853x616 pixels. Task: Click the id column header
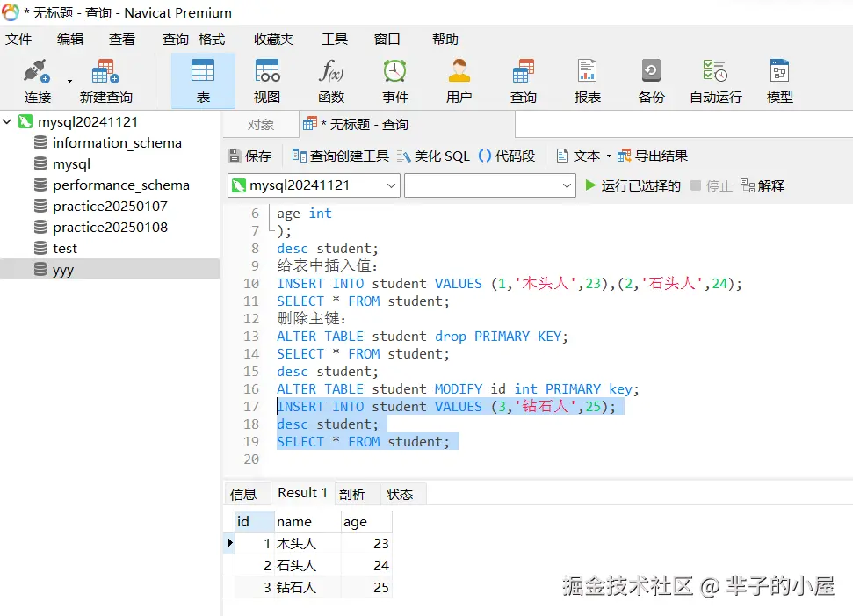coord(254,522)
